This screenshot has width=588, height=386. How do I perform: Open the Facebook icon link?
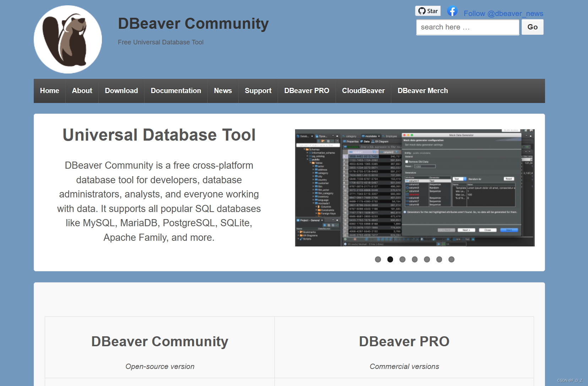(452, 11)
